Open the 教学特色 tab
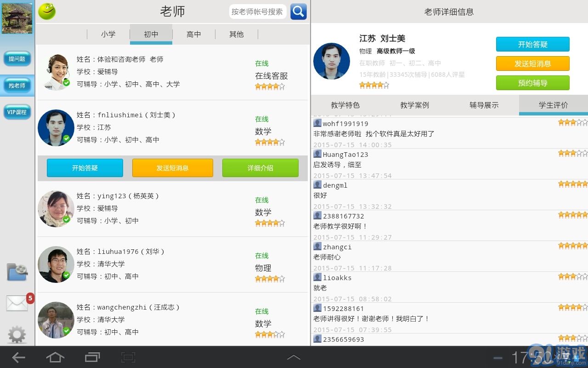588x368 pixels. click(x=345, y=105)
